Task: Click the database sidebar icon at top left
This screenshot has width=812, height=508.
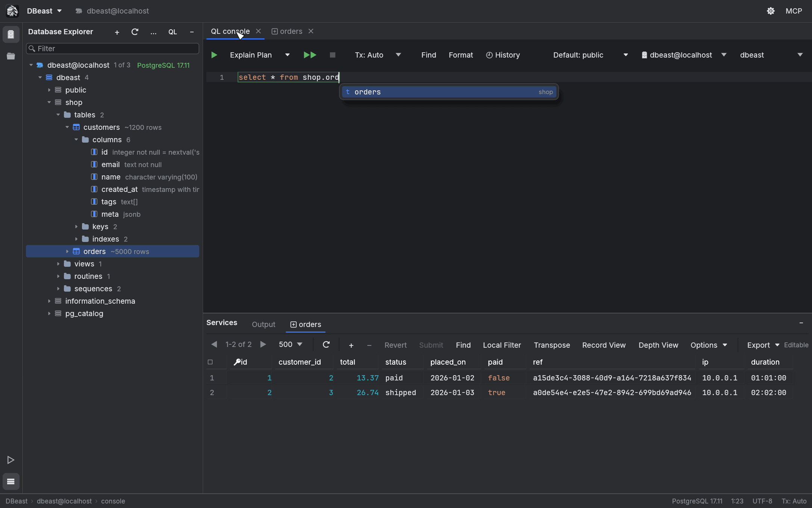Action: 11,35
